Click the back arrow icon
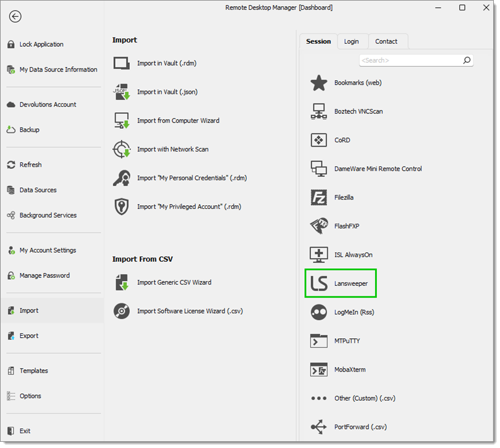This screenshot has width=500, height=448. [x=15, y=16]
